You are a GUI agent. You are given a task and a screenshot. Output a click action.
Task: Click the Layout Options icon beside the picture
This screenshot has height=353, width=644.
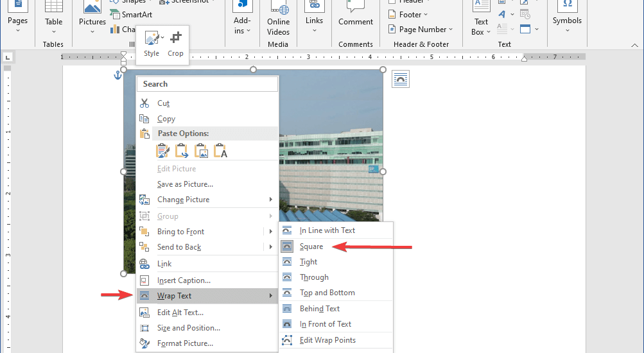(x=401, y=79)
